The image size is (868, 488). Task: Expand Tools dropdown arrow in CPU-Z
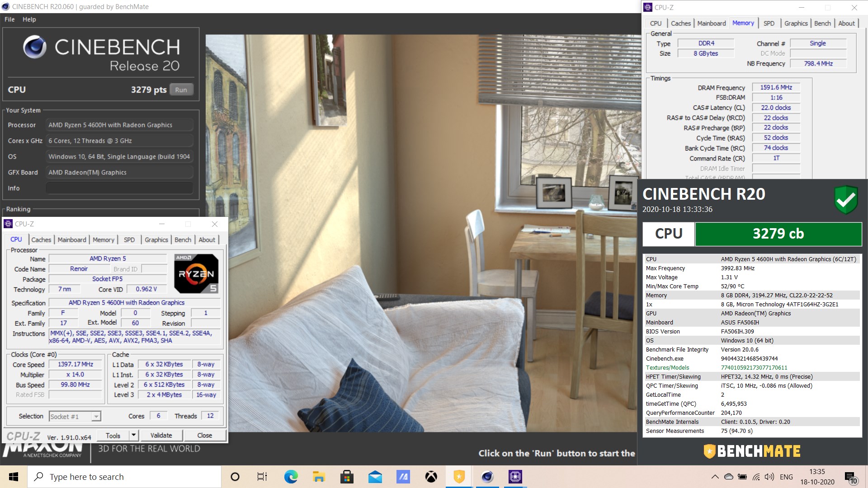pos(133,435)
